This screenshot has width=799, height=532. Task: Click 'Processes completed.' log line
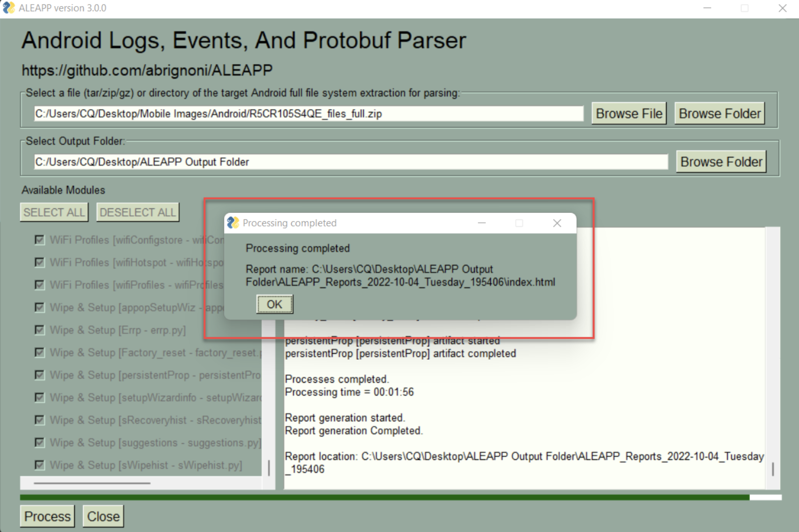(337, 379)
